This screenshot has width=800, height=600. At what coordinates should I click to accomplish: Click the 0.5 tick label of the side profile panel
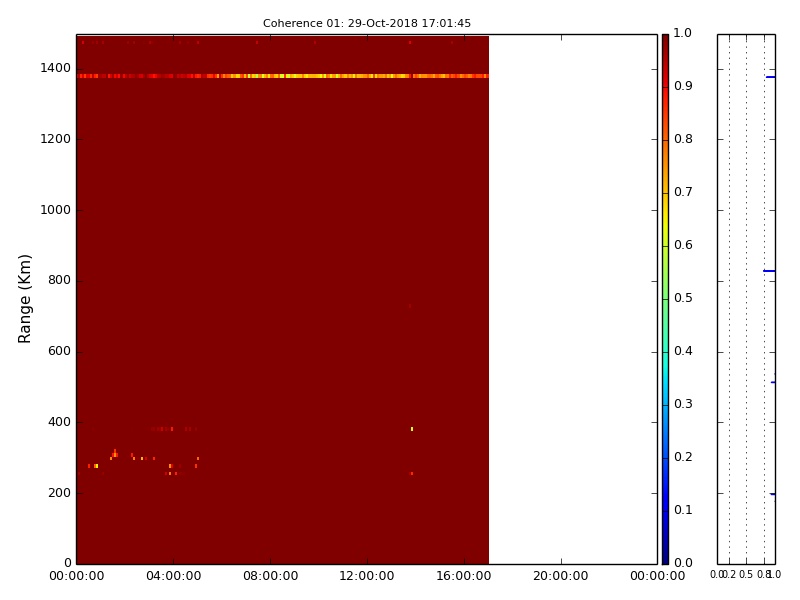(746, 574)
